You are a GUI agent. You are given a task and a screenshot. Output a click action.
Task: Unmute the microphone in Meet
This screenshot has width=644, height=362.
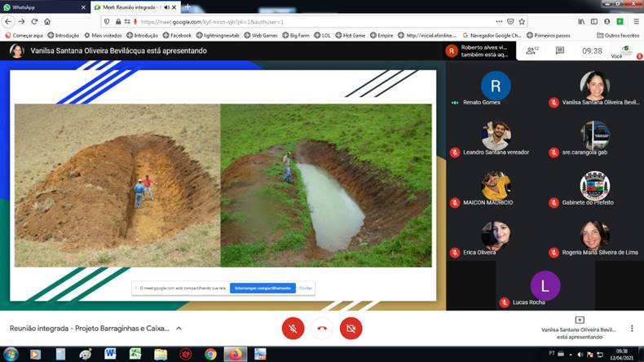293,328
